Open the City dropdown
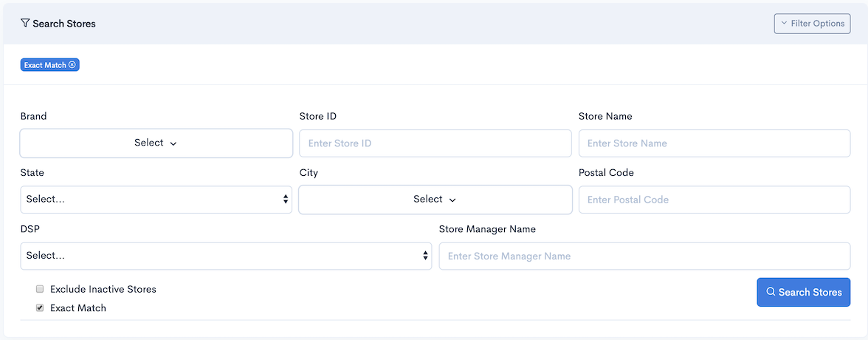Screen dimensions: 868x340 click(435, 200)
